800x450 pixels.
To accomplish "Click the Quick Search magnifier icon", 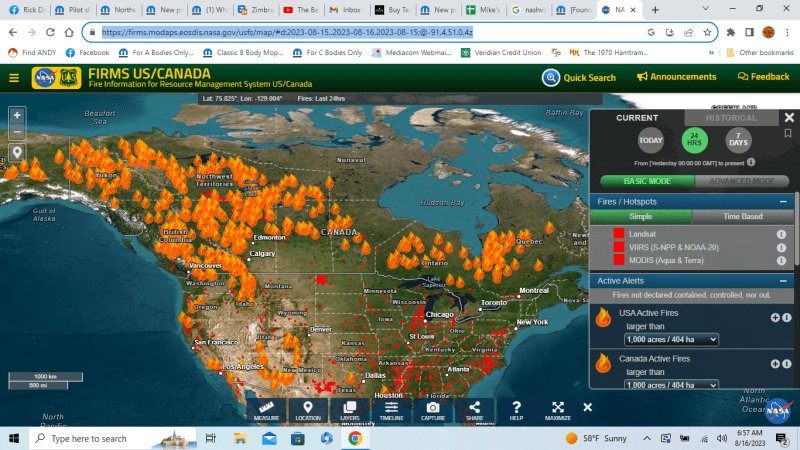I will (x=551, y=78).
